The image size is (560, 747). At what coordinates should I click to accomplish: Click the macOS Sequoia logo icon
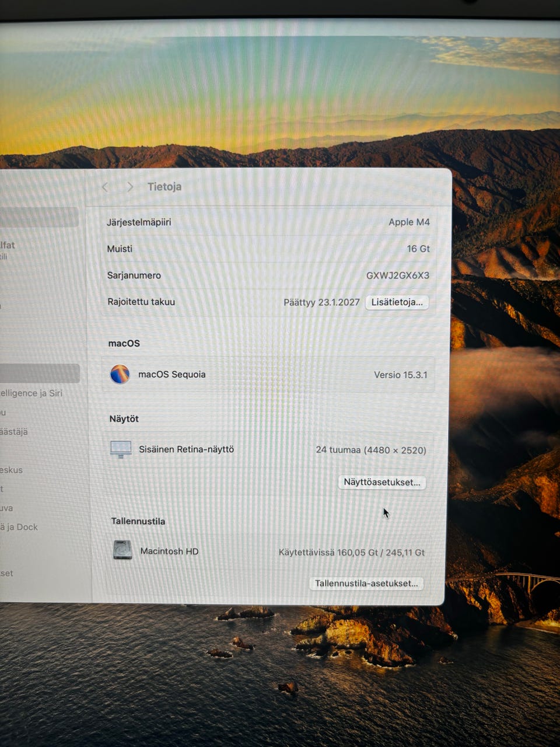point(120,374)
